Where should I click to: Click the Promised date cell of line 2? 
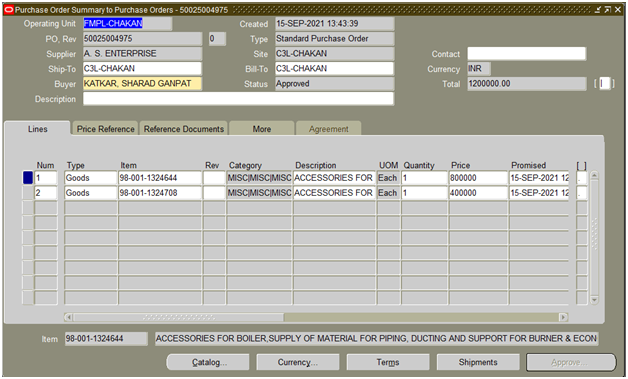[539, 193]
